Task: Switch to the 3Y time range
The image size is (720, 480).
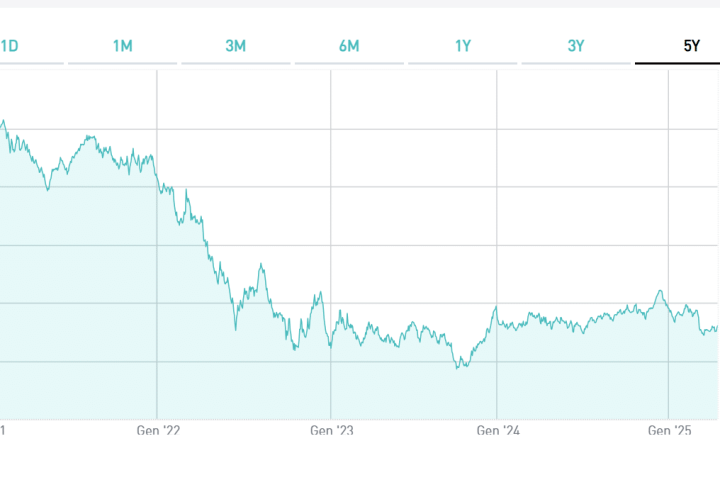Action: 576,45
